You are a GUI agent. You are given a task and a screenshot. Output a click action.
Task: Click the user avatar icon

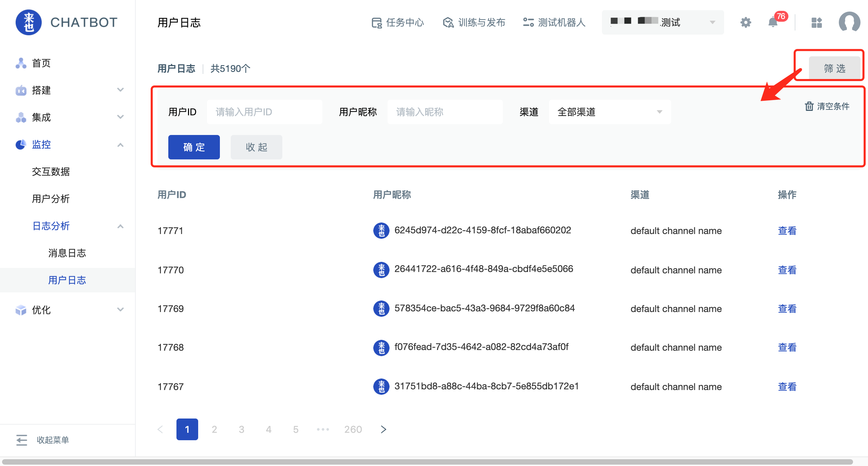point(849,22)
